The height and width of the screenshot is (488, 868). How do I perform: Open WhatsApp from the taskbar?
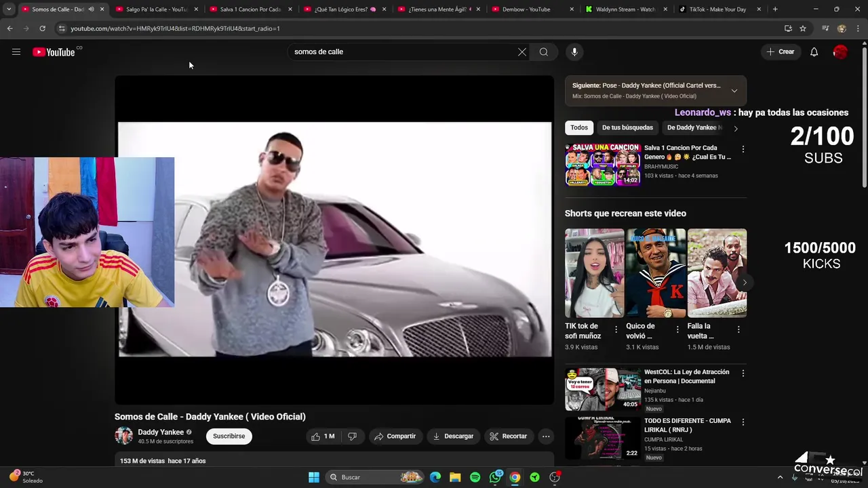click(x=495, y=477)
